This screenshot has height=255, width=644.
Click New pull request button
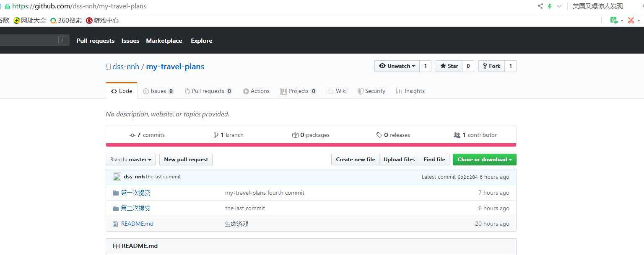[x=186, y=160]
